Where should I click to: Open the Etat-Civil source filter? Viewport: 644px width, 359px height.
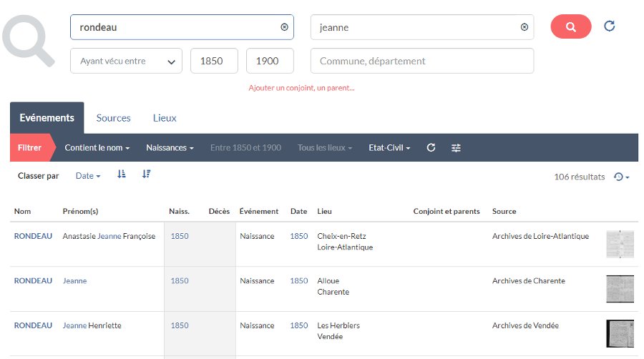pyautogui.click(x=389, y=148)
